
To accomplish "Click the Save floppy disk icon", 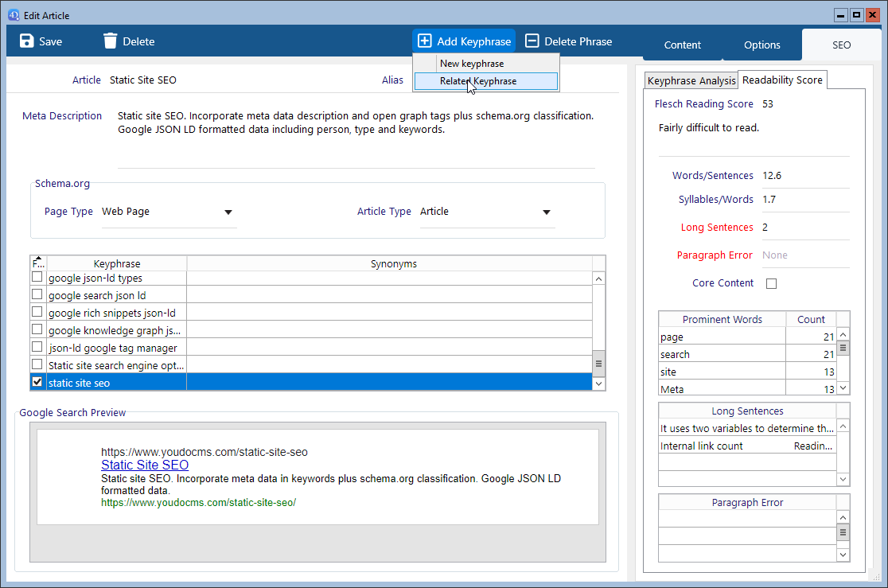I will click(x=27, y=41).
